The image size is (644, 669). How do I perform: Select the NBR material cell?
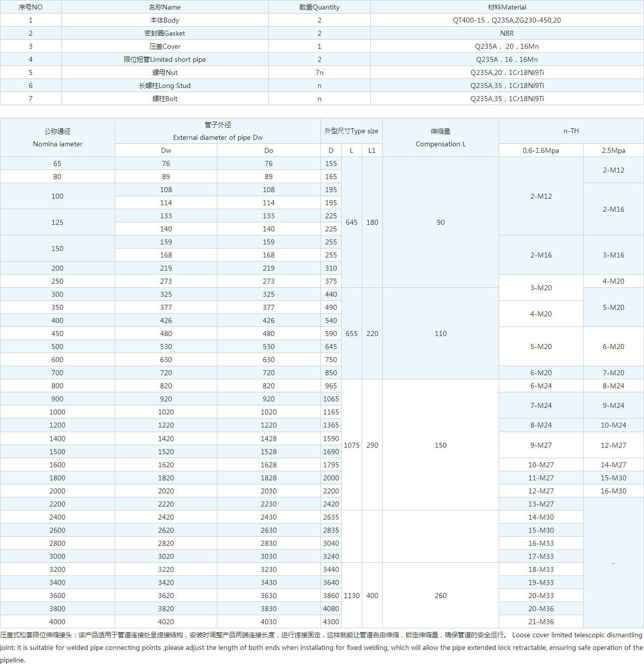507,33
